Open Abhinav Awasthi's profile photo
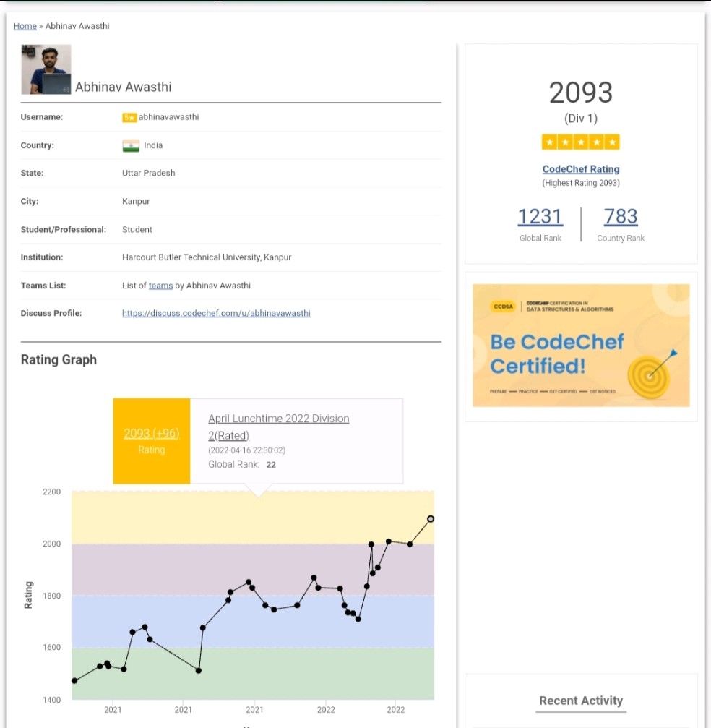 [x=46, y=69]
